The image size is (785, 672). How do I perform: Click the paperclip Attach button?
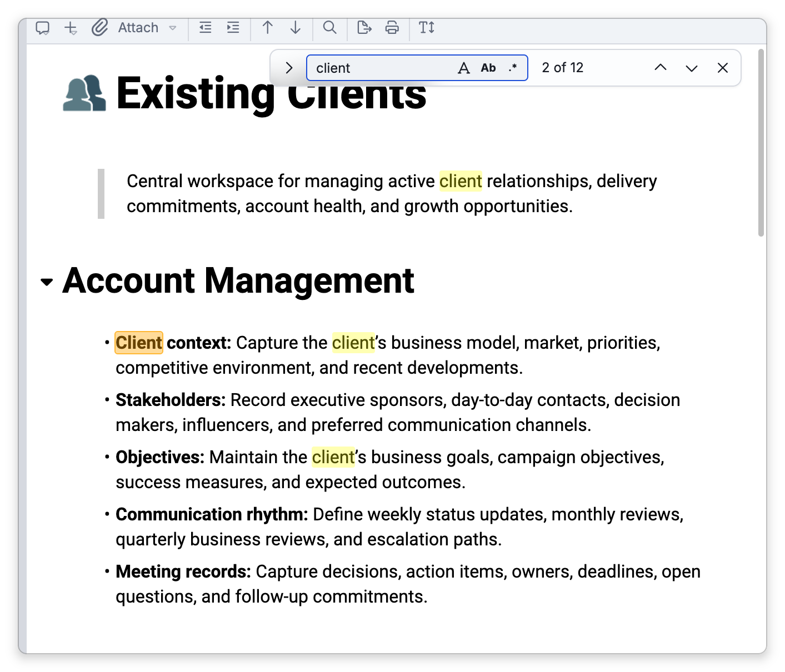[x=125, y=28]
